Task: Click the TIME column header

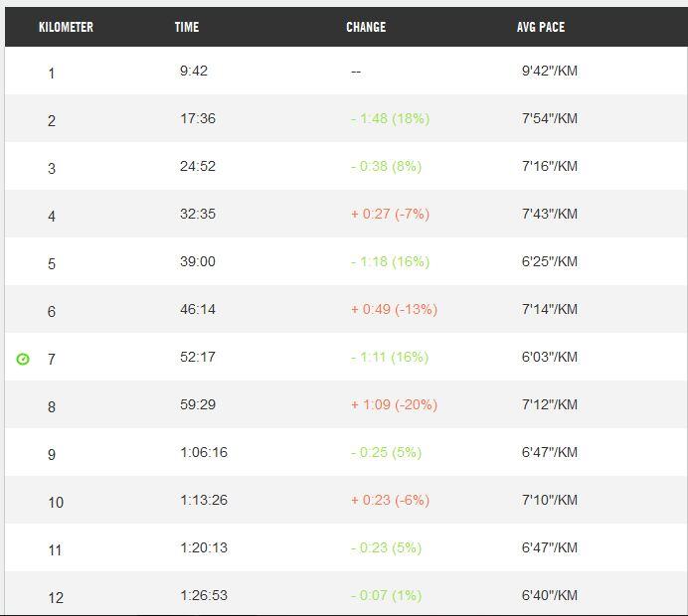Action: [186, 27]
